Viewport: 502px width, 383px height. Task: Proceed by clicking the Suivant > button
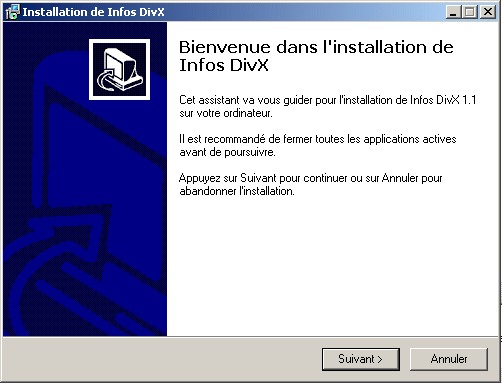[361, 359]
